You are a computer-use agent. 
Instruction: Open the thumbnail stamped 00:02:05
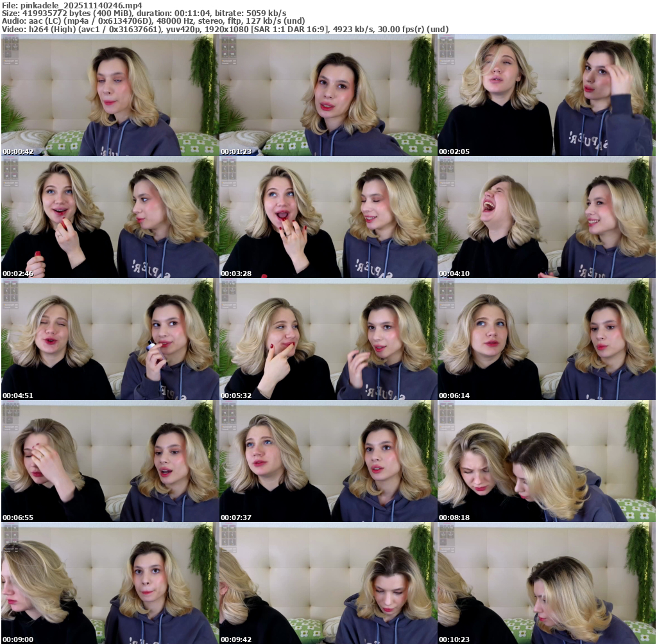pyautogui.click(x=547, y=95)
